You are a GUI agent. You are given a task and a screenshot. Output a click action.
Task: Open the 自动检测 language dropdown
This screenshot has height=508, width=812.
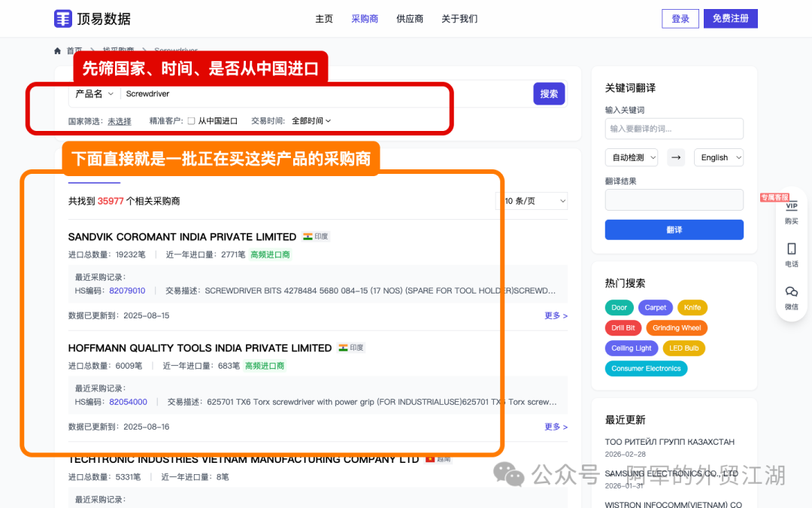tap(631, 157)
